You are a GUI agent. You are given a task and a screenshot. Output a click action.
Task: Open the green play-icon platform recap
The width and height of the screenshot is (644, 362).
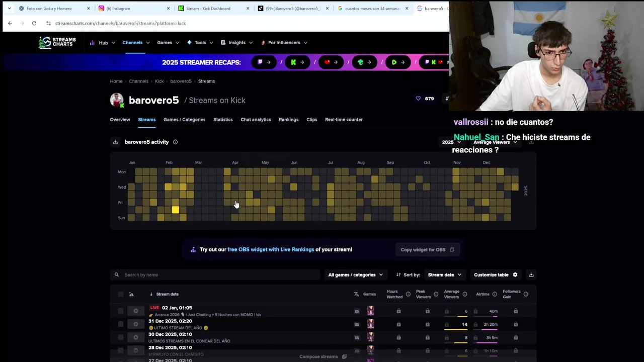pos(398,62)
